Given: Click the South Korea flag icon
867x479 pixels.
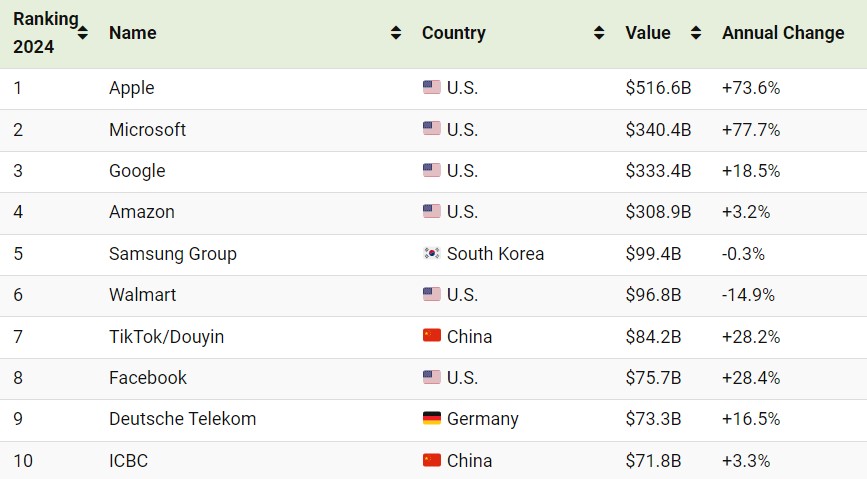Looking at the screenshot, I should pos(431,253).
